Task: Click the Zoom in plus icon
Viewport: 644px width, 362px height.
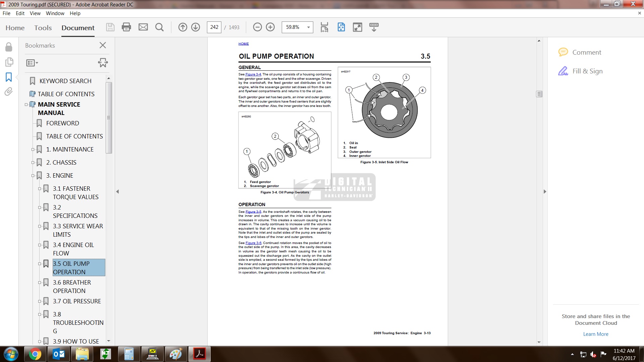Action: point(270,27)
